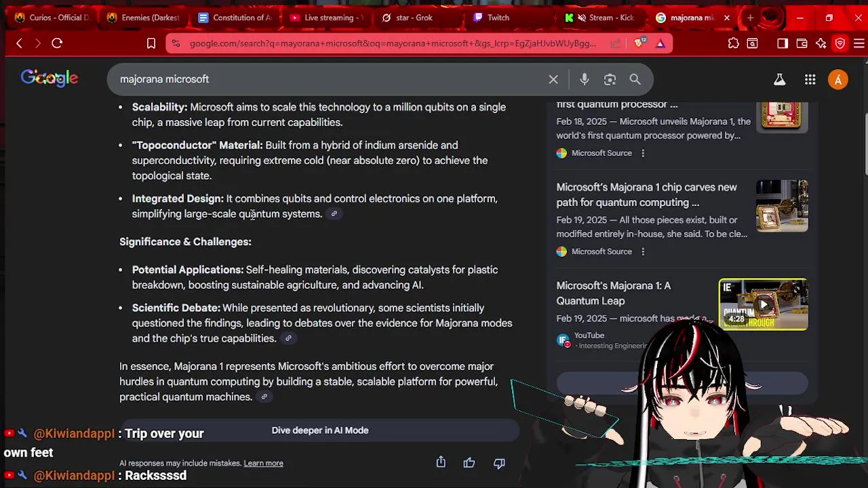Open the browser extensions puzzle icon
The image size is (868, 488).
tap(733, 43)
